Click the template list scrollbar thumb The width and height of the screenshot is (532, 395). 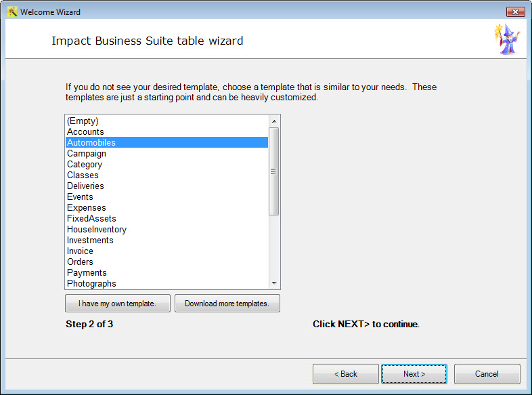coord(274,171)
